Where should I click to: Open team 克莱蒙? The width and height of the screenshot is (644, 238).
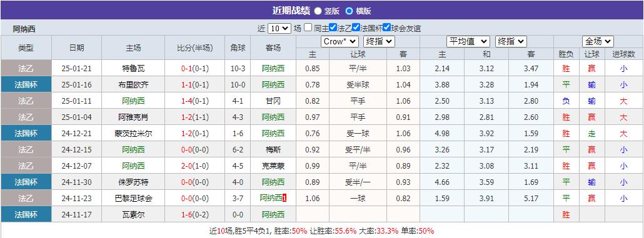pos(273,166)
